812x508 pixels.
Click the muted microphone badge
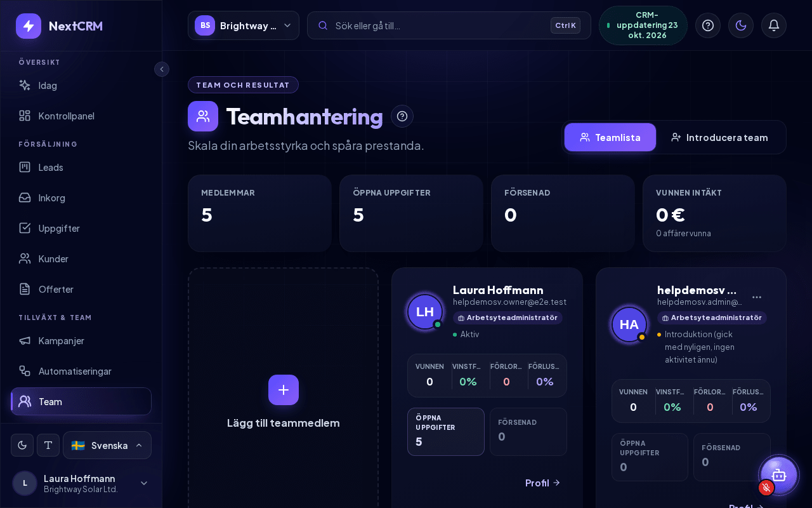coord(766,488)
